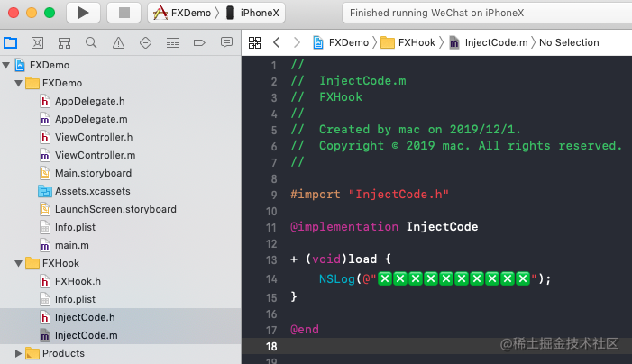Open the Project navigator folder icon

click(11, 42)
